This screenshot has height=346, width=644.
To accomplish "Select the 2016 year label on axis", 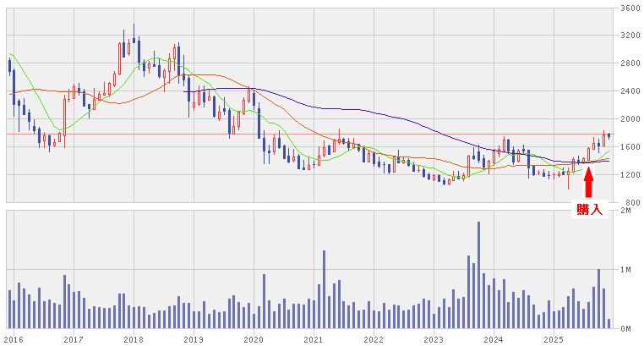I will click(x=14, y=338).
